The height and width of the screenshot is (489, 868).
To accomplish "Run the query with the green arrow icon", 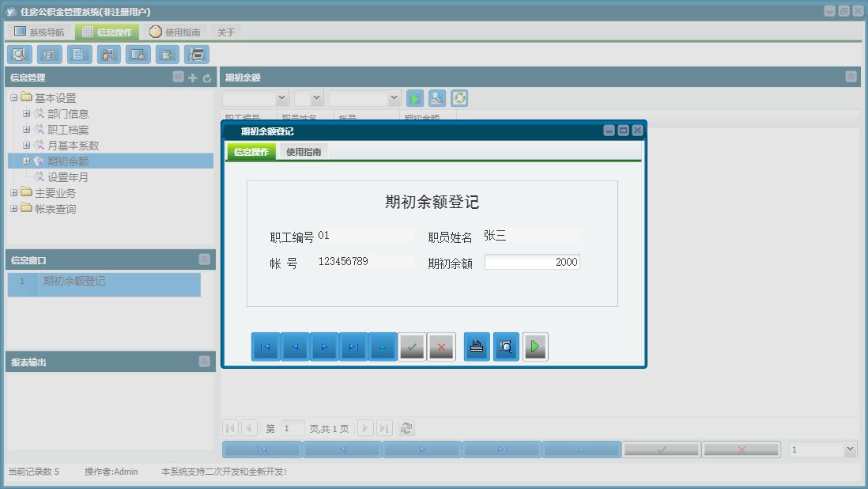I will (x=415, y=98).
